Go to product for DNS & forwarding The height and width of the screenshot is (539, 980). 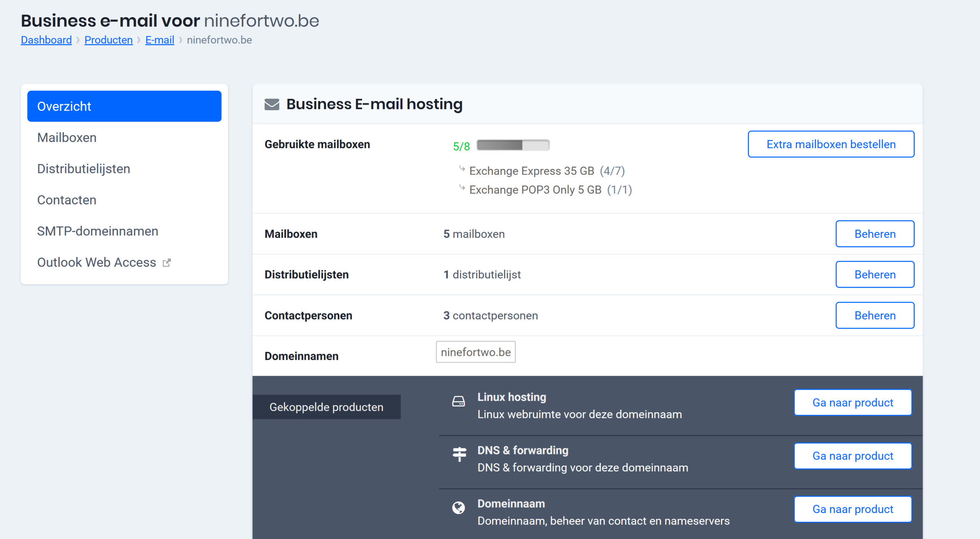point(853,456)
